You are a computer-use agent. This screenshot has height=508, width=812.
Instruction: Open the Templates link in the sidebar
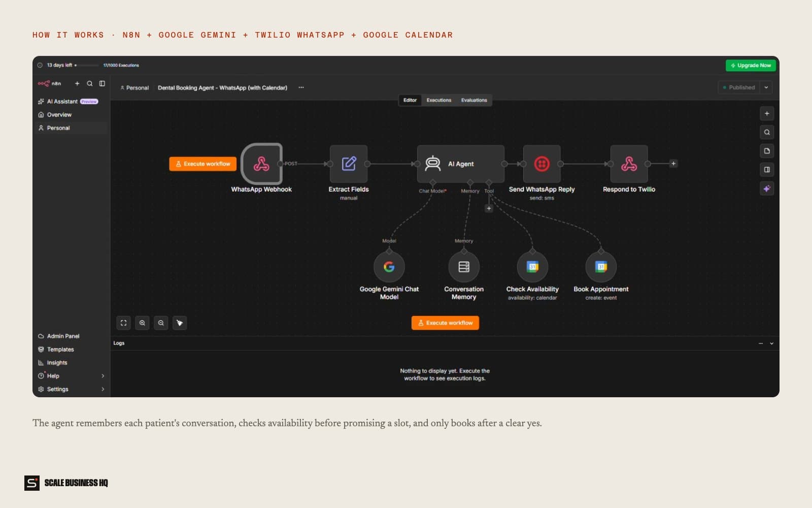click(71, 350)
